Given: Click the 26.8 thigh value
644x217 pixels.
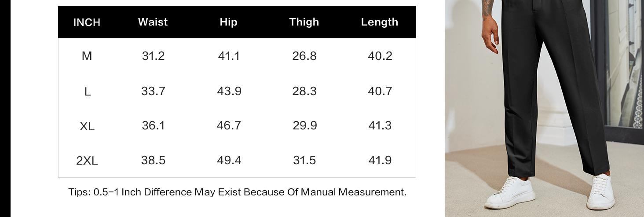Looking at the screenshot, I should click(304, 56).
